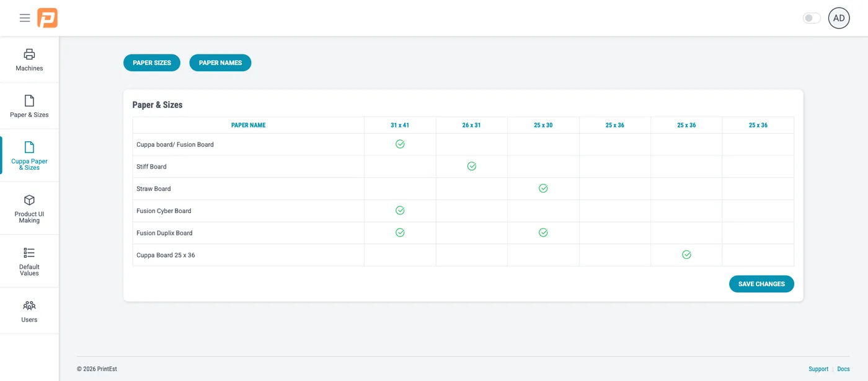Viewport: 868px width, 381px height.
Task: Click the 31 x 41 column header
Action: click(x=400, y=125)
